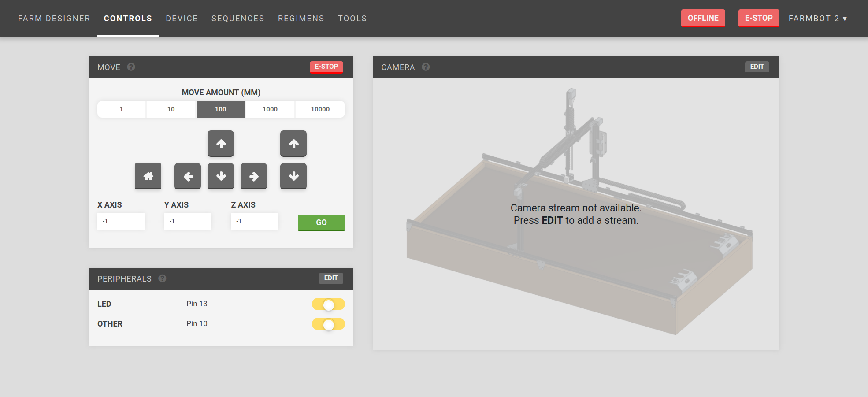Open the Sequences tab
This screenshot has height=397, width=868.
click(x=237, y=19)
